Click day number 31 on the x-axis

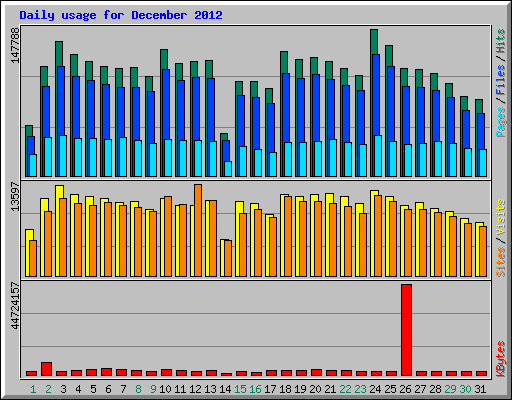pos(480,389)
